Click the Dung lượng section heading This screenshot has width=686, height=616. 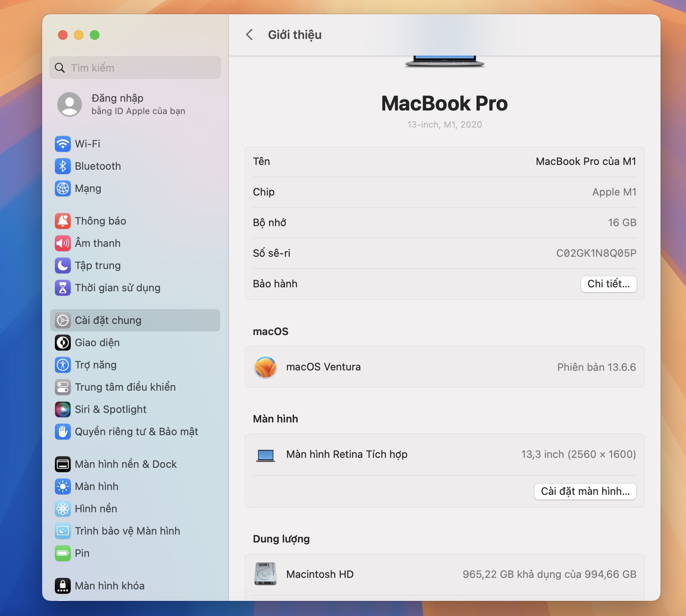(281, 539)
